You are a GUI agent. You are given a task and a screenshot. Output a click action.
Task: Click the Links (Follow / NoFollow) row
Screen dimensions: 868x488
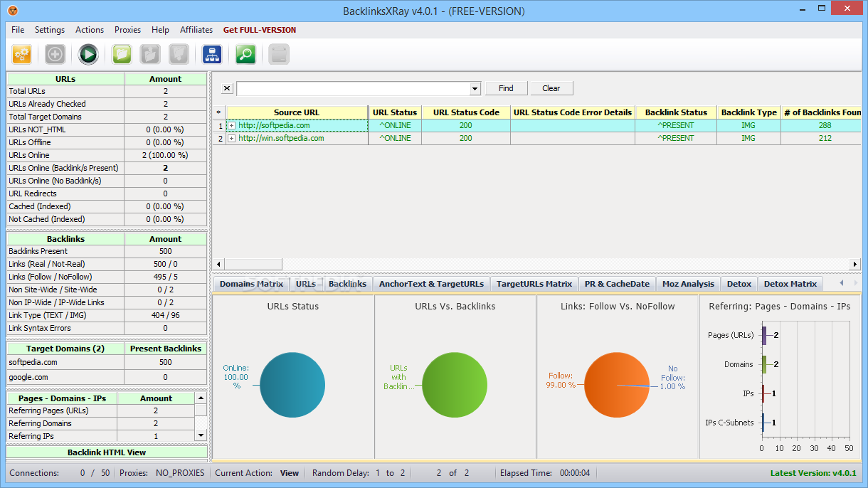point(107,277)
